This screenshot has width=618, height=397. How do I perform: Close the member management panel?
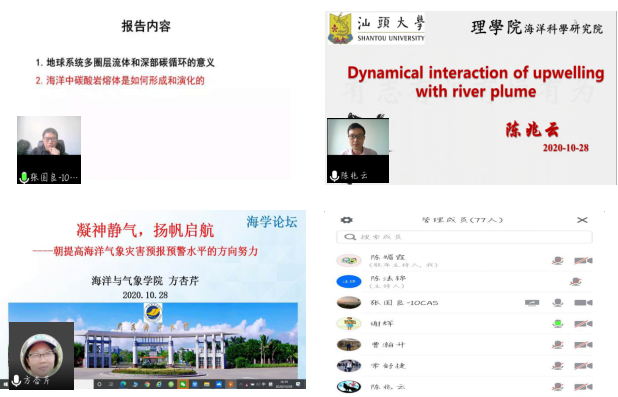tap(582, 220)
